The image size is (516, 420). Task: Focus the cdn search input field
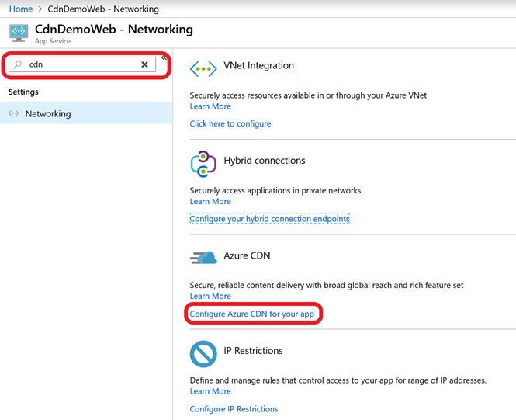[x=82, y=64]
